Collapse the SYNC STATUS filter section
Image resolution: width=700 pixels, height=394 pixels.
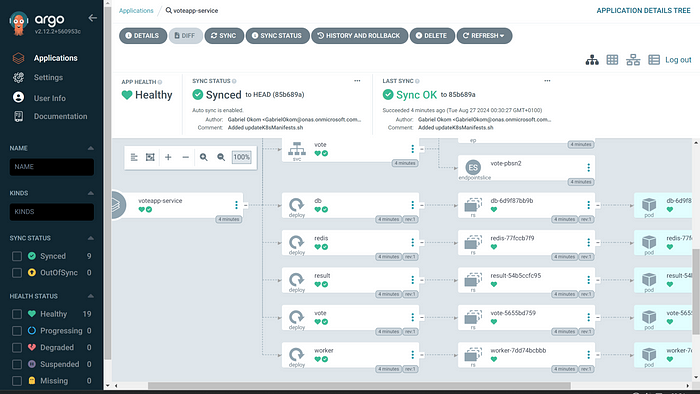[x=91, y=238]
